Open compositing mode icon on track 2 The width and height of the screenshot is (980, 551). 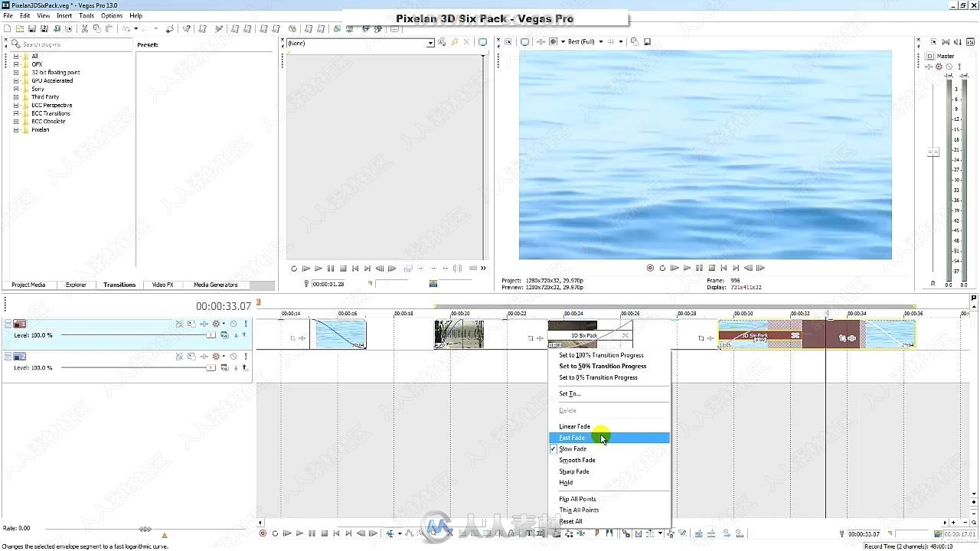pyautogui.click(x=224, y=367)
